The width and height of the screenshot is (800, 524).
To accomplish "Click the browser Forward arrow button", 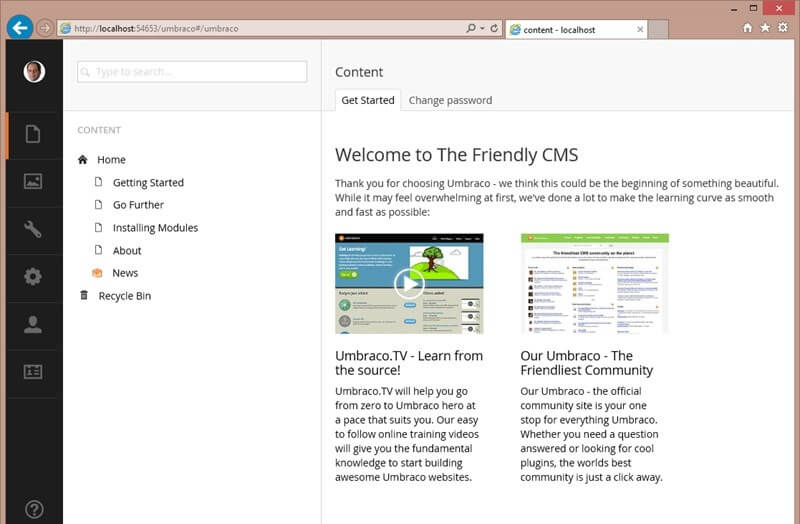I will point(45,28).
